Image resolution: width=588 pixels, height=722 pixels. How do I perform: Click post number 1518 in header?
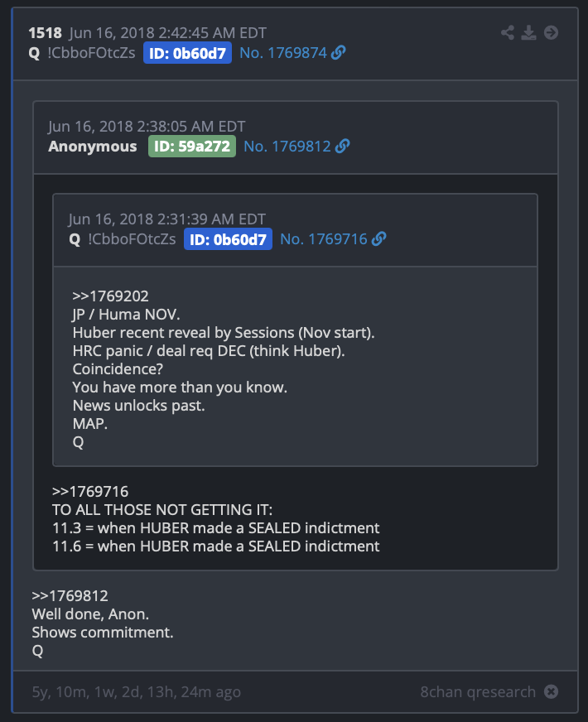45,33
